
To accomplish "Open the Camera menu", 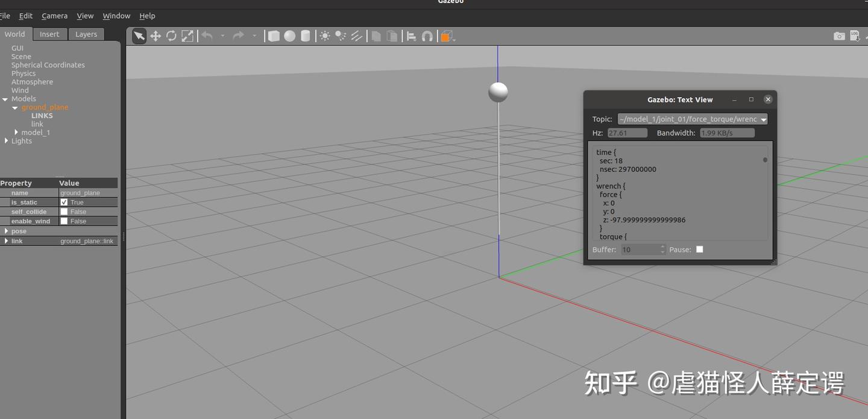I will (54, 16).
